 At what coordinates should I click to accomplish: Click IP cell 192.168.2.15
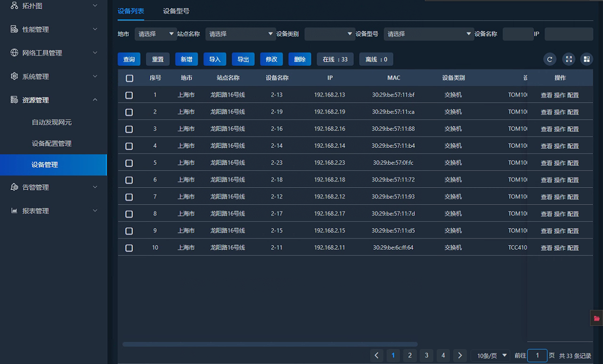tap(330, 231)
